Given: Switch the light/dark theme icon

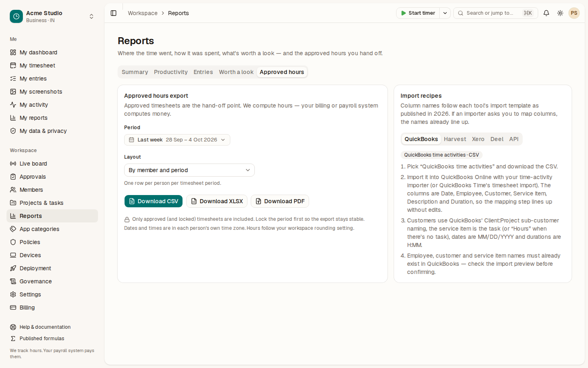Looking at the screenshot, I should [560, 13].
